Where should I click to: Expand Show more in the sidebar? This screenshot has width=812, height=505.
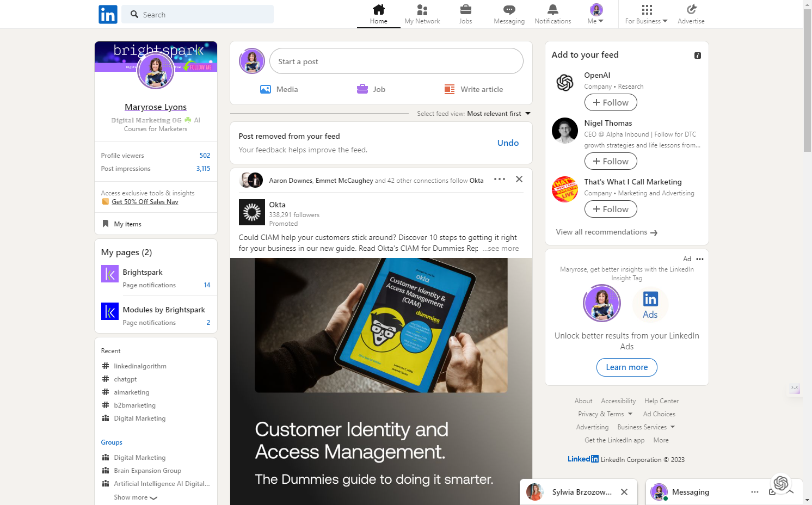(x=136, y=497)
